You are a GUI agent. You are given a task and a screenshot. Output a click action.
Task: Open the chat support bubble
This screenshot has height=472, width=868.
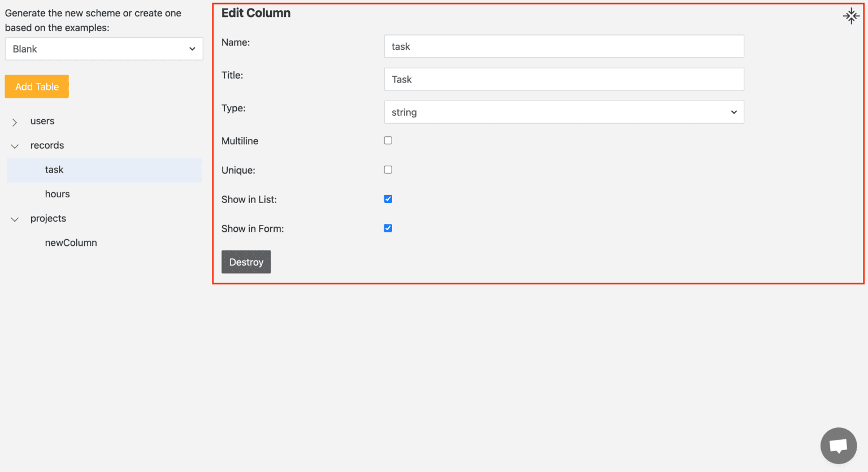coord(838,445)
